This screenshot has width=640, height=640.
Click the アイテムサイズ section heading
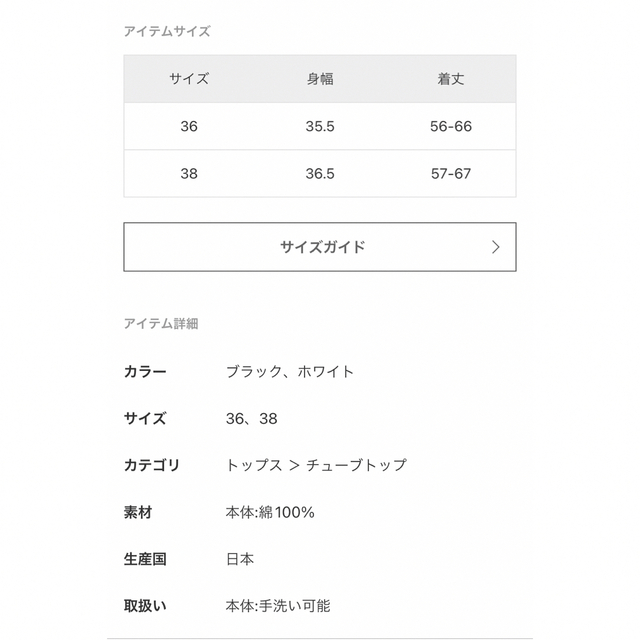click(x=167, y=31)
